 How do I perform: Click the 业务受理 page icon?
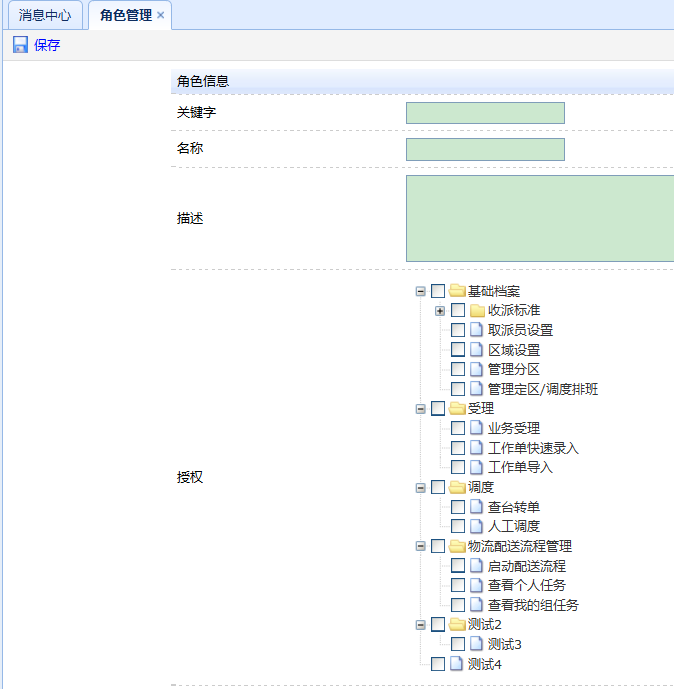[x=476, y=428]
